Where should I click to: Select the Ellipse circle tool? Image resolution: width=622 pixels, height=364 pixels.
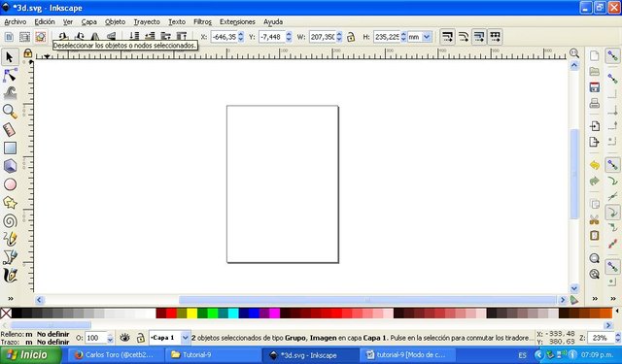point(10,184)
